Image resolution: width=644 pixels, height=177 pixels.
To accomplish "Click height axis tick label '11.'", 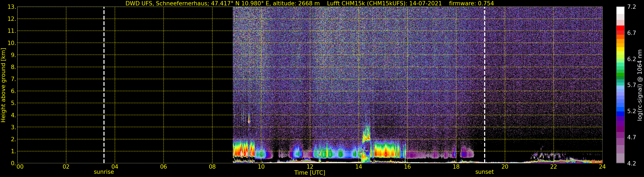I will click(12, 31).
